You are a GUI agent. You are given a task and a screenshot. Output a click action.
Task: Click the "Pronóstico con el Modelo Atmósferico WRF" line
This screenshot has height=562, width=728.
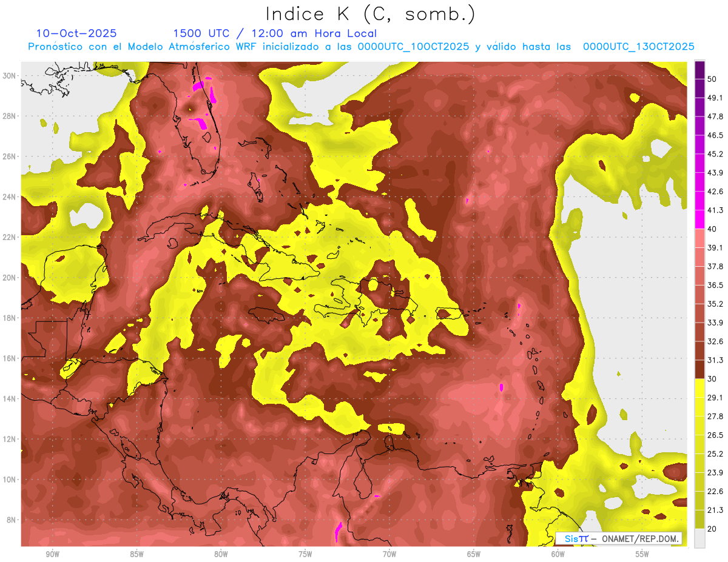click(x=360, y=47)
